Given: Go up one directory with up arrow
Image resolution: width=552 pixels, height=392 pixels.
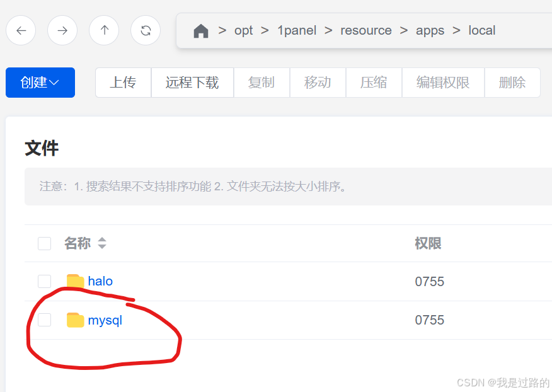Looking at the screenshot, I should 104,31.
